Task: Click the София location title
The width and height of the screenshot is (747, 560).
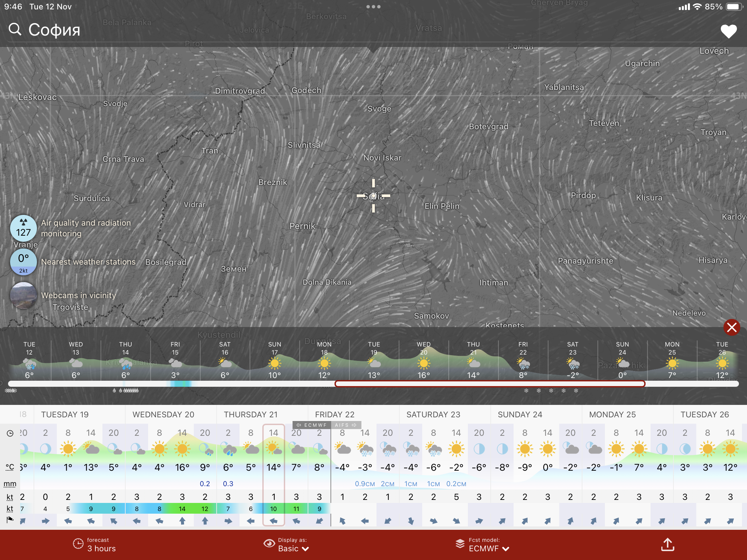Action: (54, 30)
